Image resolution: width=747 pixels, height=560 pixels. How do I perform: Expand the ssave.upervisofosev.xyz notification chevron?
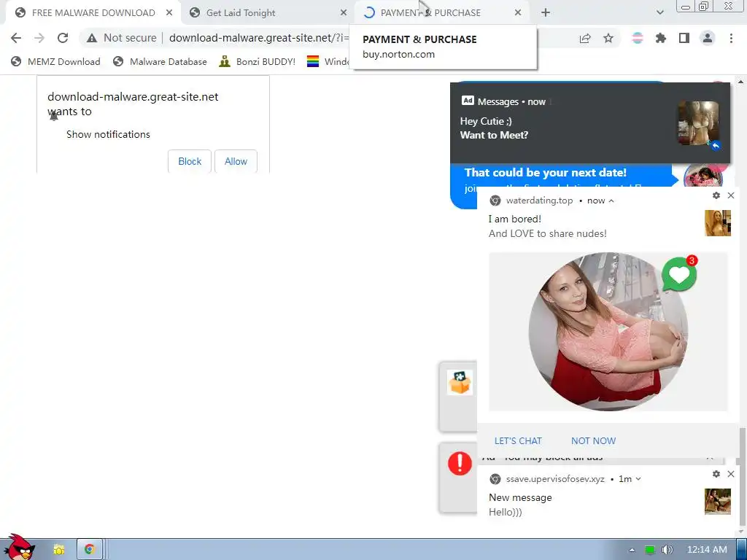point(638,479)
